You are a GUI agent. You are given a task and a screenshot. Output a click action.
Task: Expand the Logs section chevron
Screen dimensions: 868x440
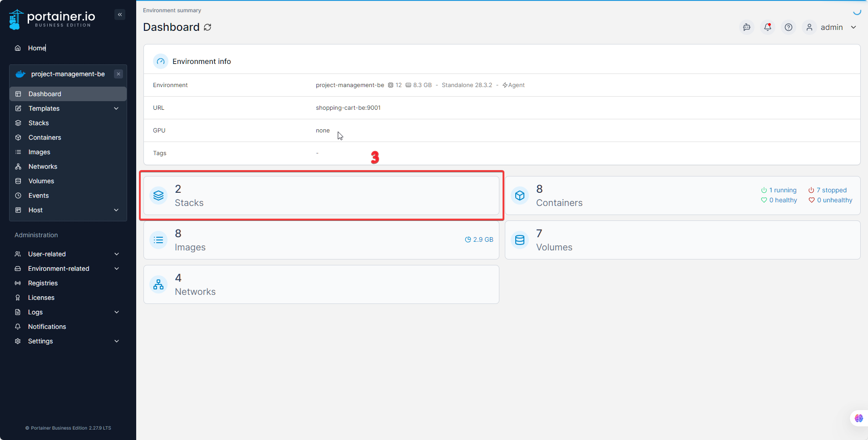pos(117,312)
